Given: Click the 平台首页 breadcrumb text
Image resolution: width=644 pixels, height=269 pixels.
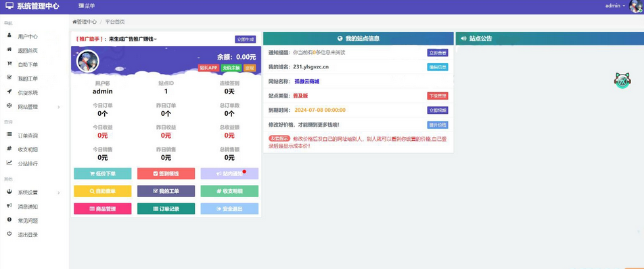Looking at the screenshot, I should (x=115, y=22).
